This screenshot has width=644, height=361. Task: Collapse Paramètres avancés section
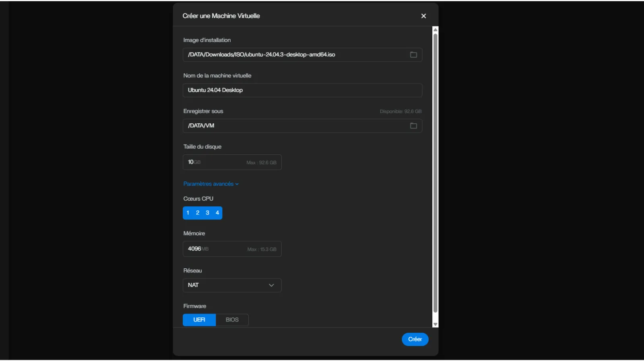click(211, 184)
